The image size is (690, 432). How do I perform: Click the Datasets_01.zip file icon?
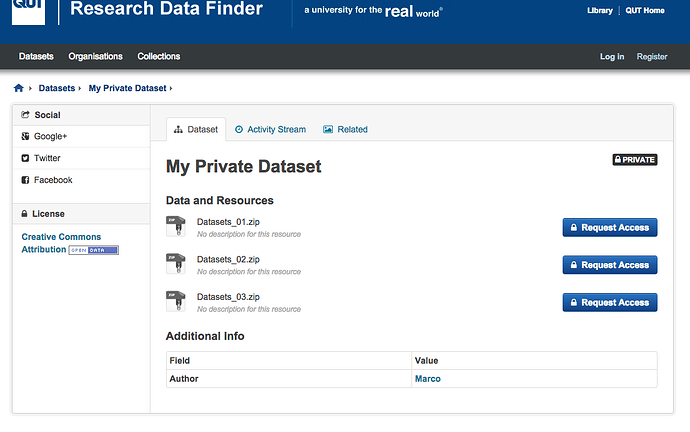coord(176,227)
